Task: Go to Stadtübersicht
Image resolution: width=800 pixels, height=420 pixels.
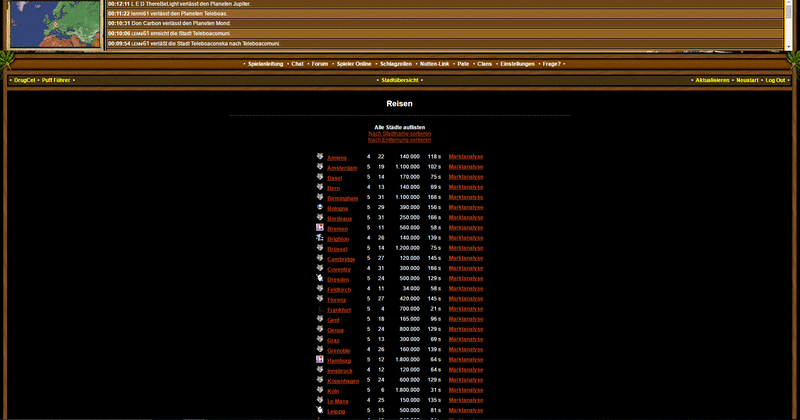Action: [400, 80]
